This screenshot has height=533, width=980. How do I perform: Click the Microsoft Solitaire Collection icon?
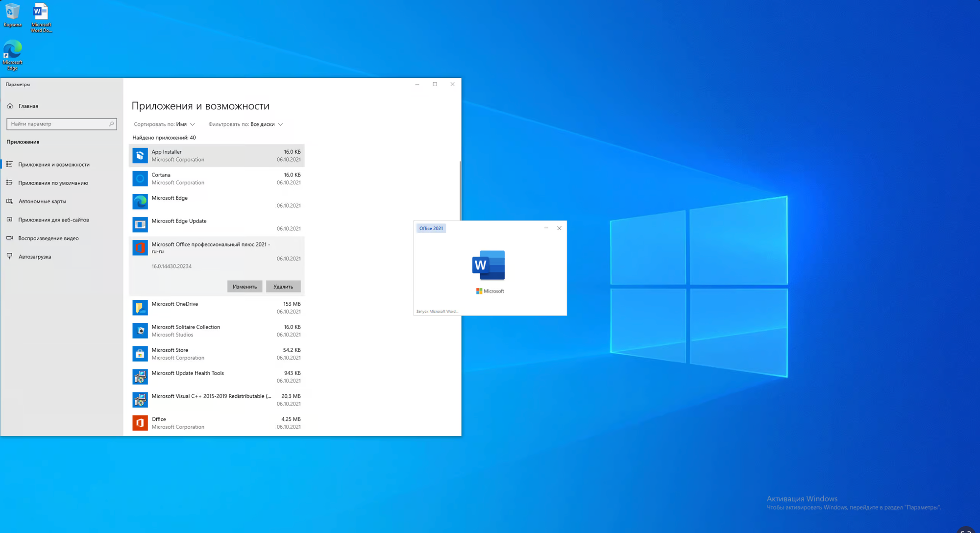(x=140, y=331)
